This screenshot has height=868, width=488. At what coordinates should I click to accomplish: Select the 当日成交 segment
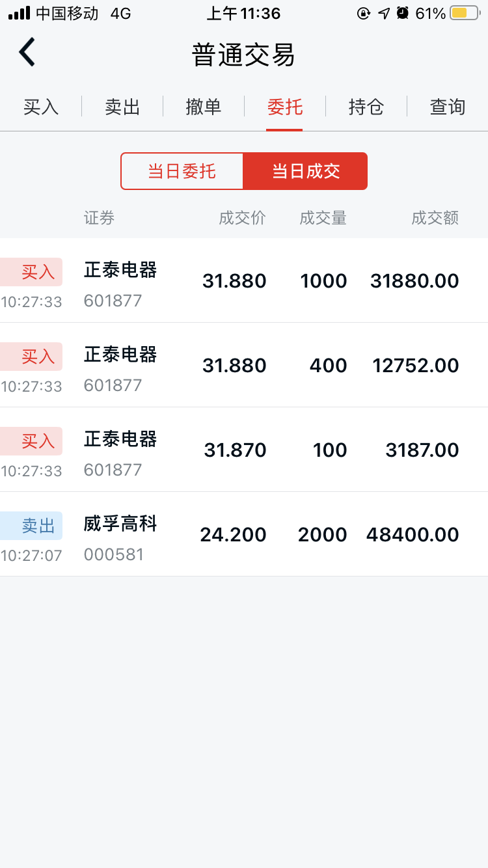point(305,171)
